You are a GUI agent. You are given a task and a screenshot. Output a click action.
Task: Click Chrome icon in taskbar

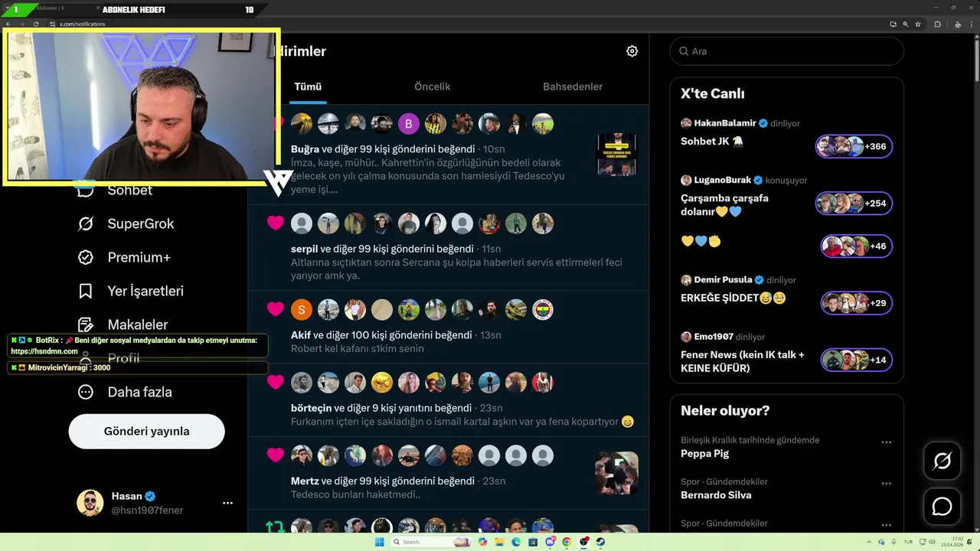click(567, 542)
